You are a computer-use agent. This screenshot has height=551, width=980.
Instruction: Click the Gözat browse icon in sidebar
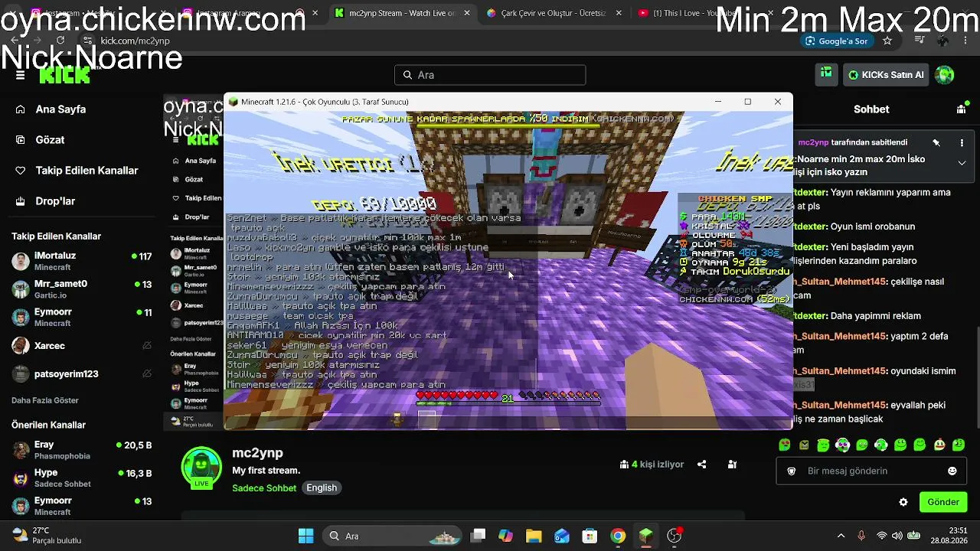(x=21, y=140)
